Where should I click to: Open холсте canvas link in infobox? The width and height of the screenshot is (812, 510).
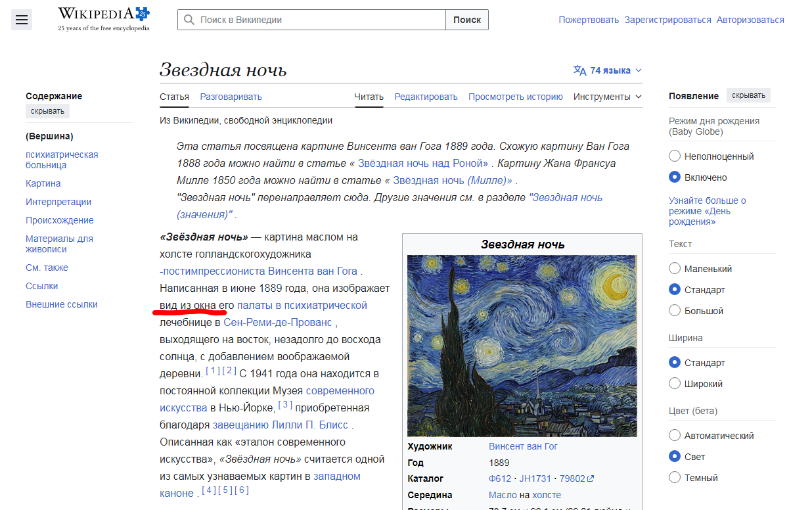(547, 495)
